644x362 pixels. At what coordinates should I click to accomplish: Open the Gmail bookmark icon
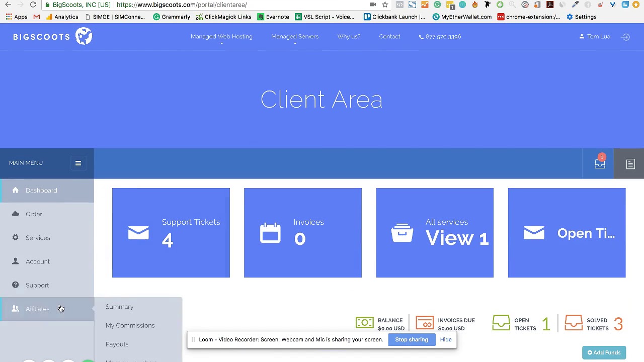click(37, 17)
